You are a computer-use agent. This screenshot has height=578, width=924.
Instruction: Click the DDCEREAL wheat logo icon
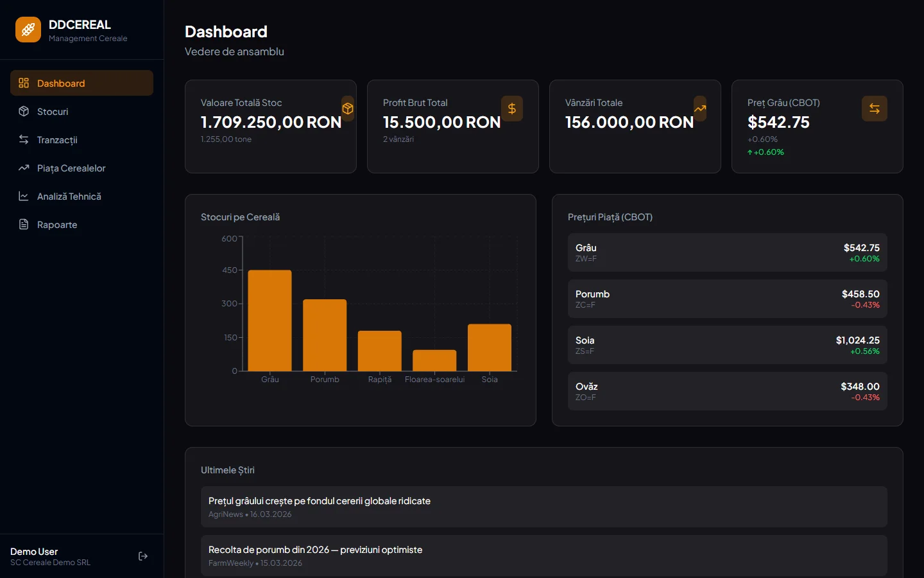point(28,30)
